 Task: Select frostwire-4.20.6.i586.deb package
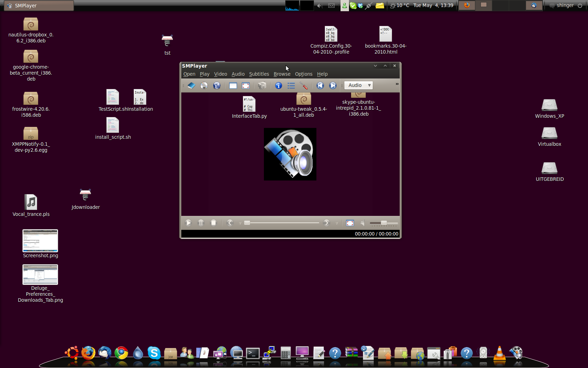(31, 105)
